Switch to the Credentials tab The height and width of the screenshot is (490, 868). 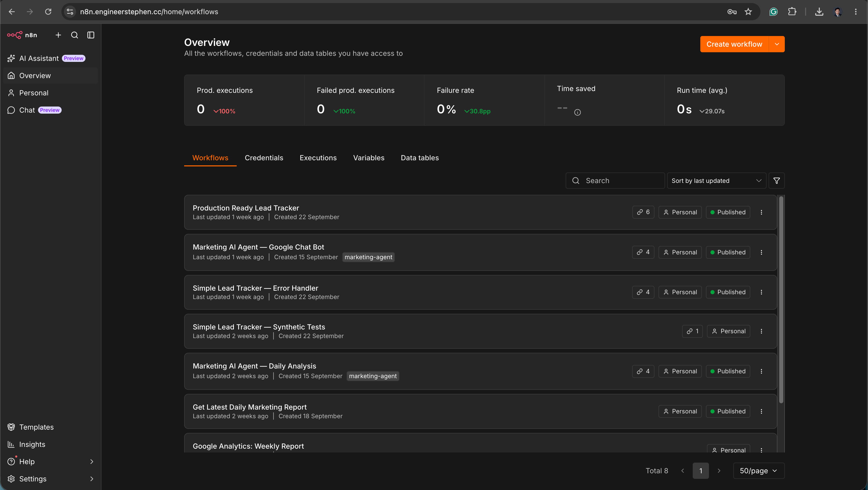tap(264, 158)
